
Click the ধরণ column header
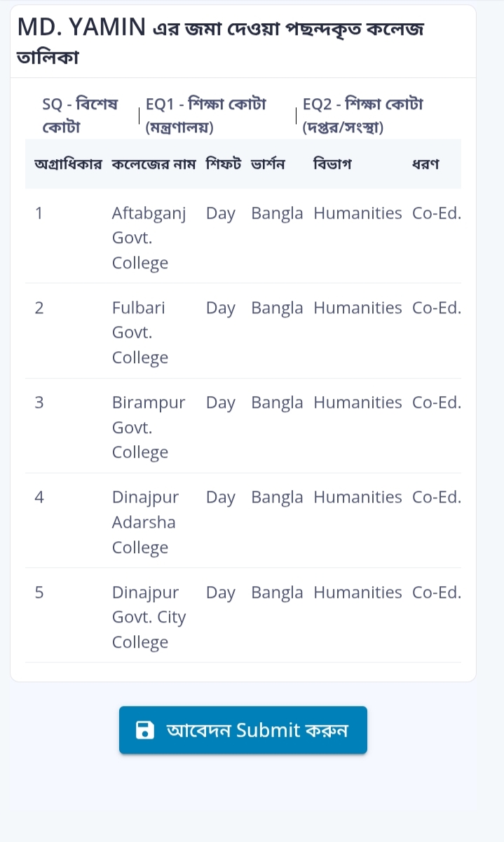pos(425,164)
